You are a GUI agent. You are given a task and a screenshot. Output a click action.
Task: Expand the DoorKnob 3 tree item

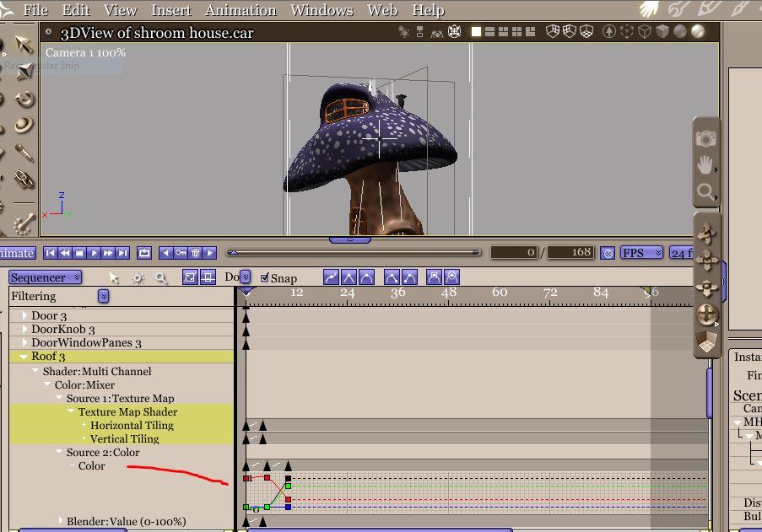point(24,329)
